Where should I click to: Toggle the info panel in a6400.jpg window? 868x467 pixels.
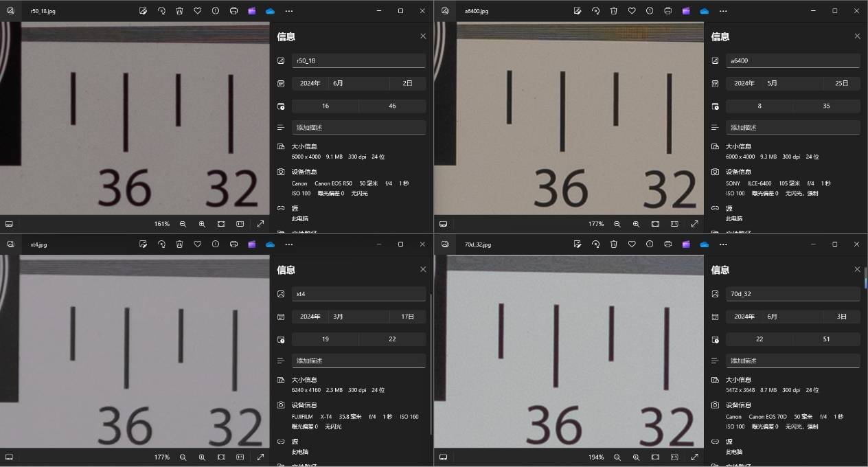[650, 11]
